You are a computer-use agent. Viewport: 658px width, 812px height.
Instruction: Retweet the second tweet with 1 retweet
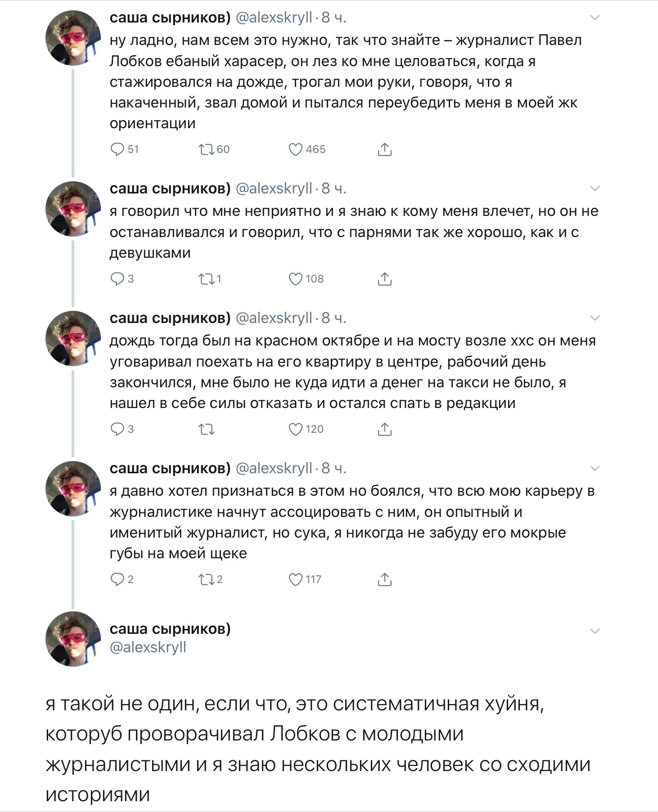click(207, 279)
